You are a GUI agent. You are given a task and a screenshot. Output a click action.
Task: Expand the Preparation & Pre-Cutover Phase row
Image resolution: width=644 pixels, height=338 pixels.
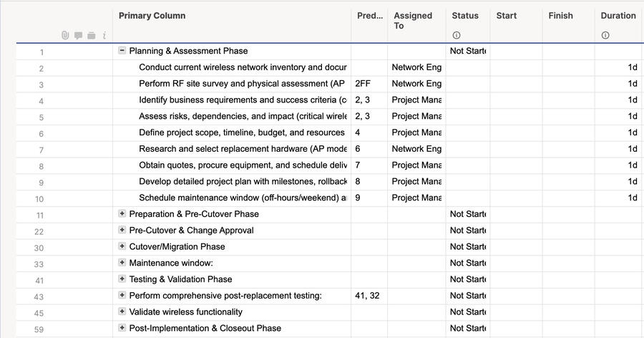click(x=122, y=213)
